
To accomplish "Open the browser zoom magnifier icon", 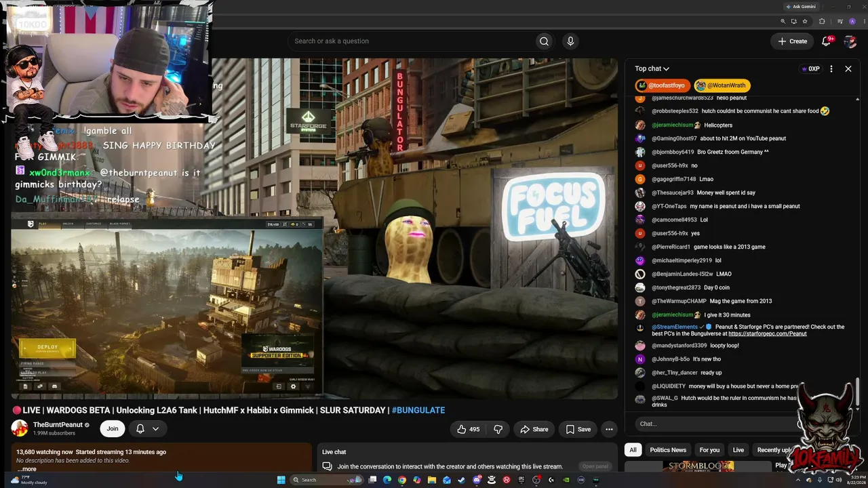I will pyautogui.click(x=783, y=21).
